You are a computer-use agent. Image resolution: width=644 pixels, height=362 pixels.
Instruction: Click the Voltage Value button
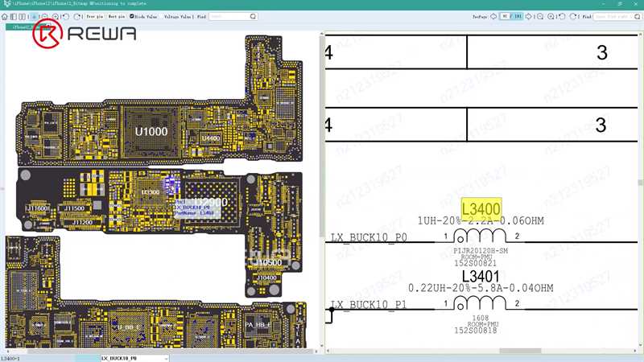pyautogui.click(x=178, y=17)
